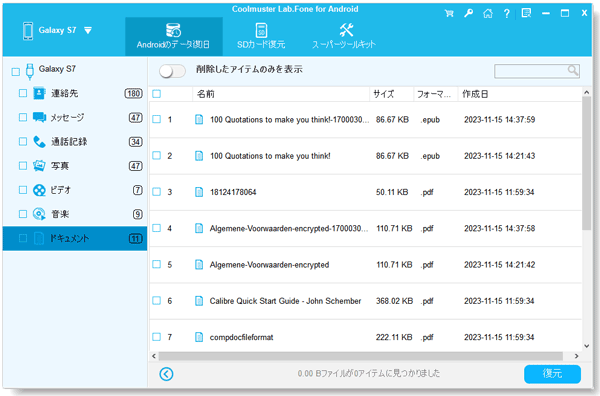Click the horizontal scrollbar left arrow
Image resolution: width=600 pixels, height=396 pixels.
tap(154, 356)
